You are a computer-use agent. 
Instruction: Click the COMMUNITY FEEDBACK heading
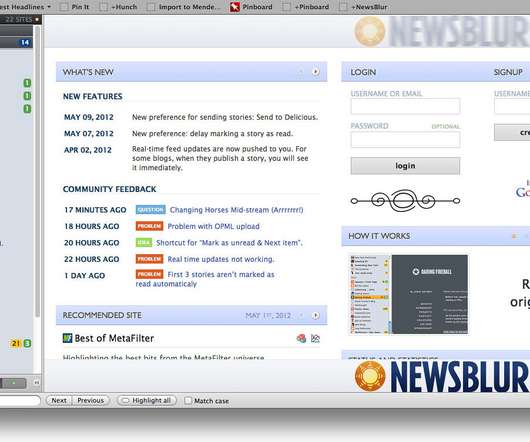tap(110, 189)
